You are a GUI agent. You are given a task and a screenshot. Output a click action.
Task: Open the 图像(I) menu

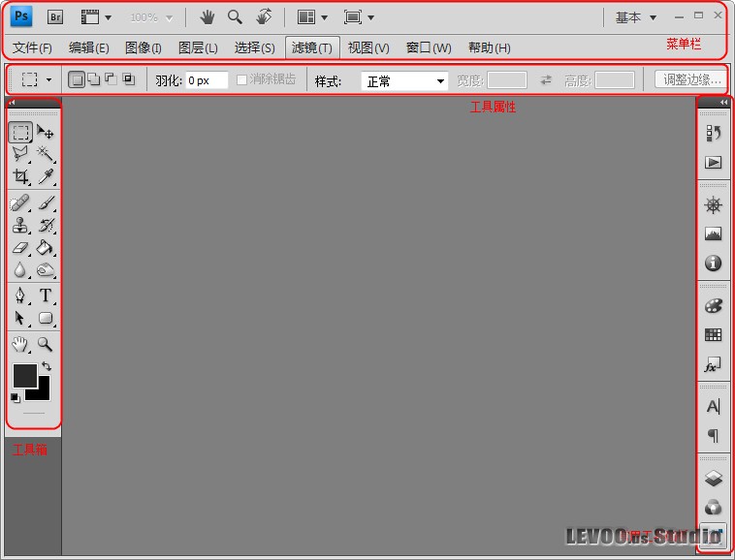tap(144, 47)
